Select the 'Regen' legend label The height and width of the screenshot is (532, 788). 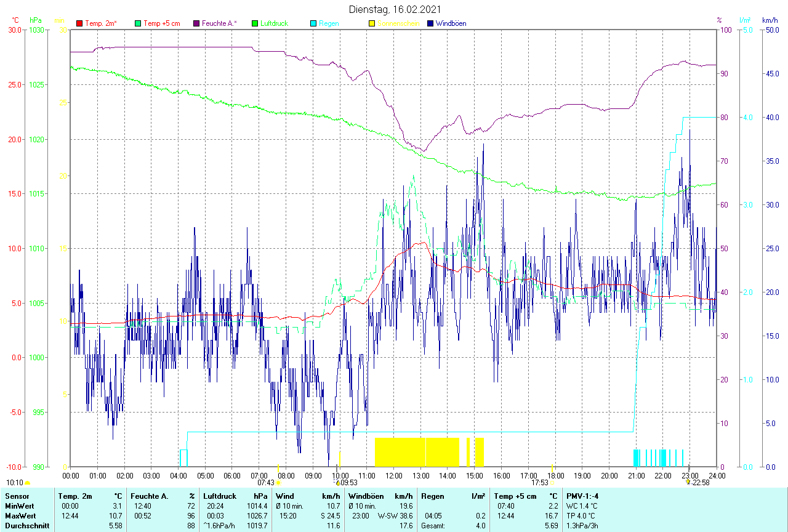[329, 23]
